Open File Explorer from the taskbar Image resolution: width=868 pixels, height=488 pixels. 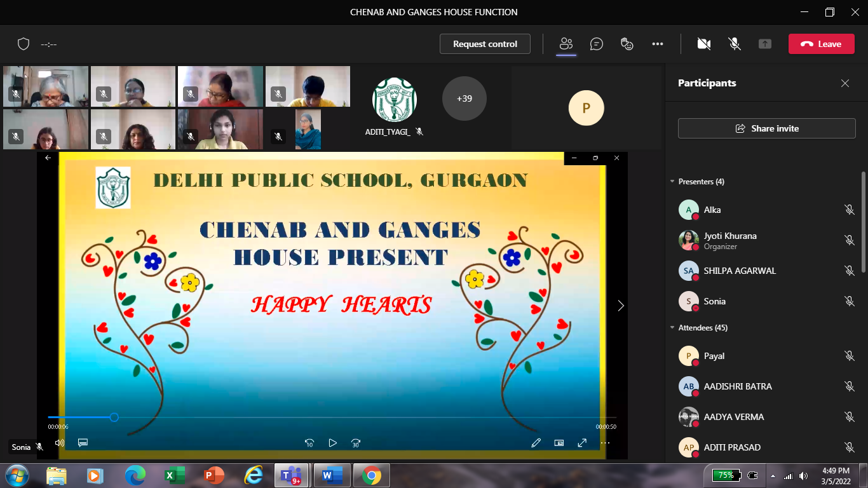click(x=57, y=475)
